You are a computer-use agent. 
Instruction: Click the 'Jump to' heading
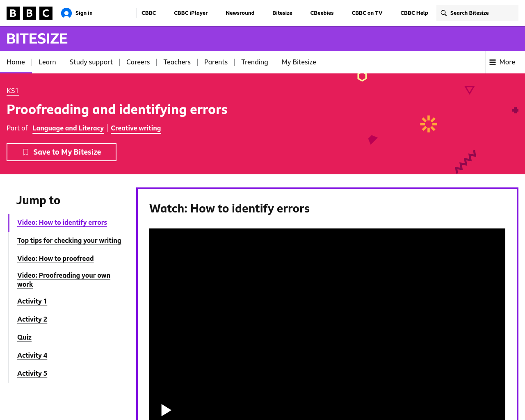click(x=38, y=200)
